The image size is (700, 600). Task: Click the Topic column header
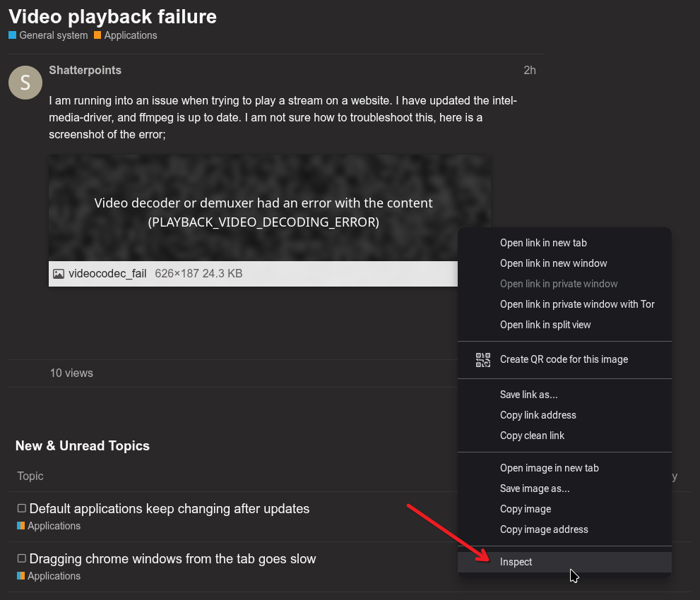[x=30, y=476]
